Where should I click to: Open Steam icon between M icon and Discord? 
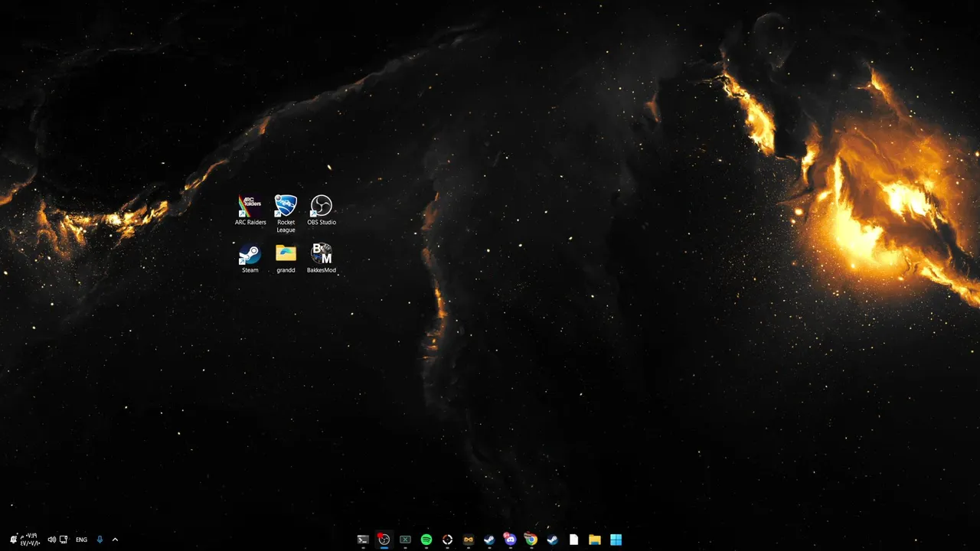[x=489, y=540]
